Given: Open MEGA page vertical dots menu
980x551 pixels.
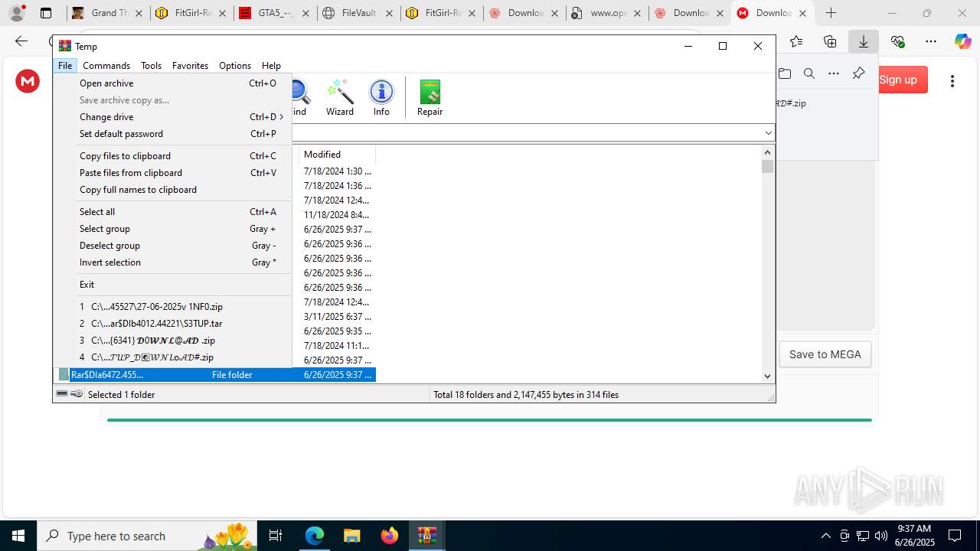Looking at the screenshot, I should click(x=952, y=80).
